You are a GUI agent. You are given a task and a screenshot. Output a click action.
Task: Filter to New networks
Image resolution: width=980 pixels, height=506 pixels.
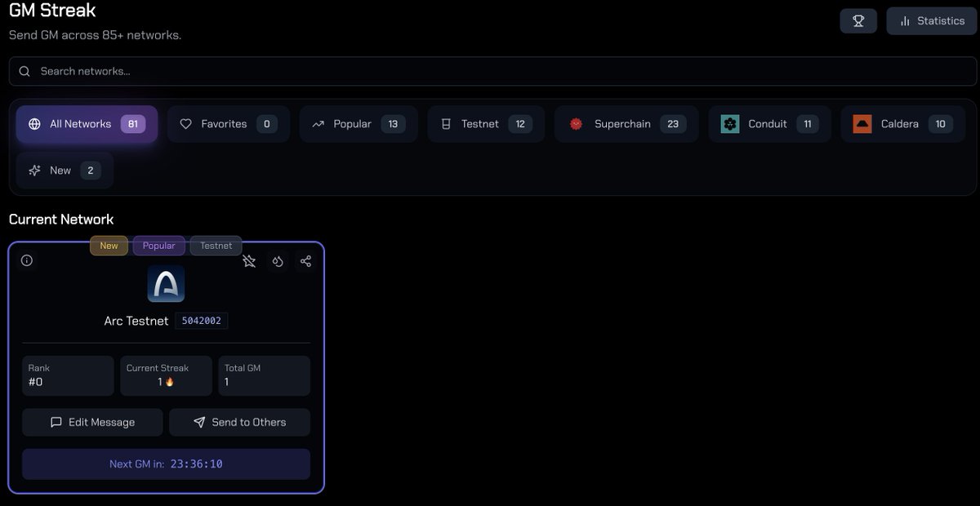pyautogui.click(x=65, y=171)
